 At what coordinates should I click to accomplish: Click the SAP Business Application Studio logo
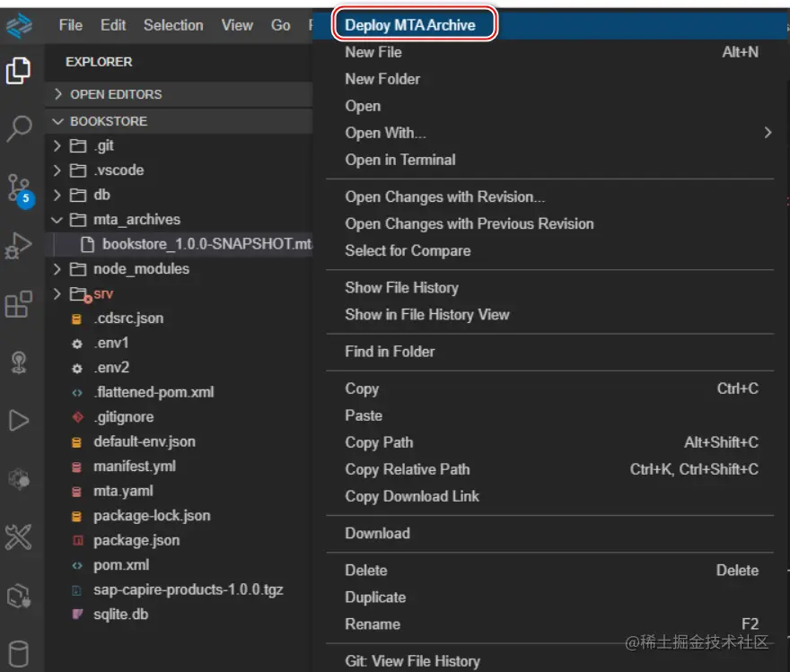[20, 25]
